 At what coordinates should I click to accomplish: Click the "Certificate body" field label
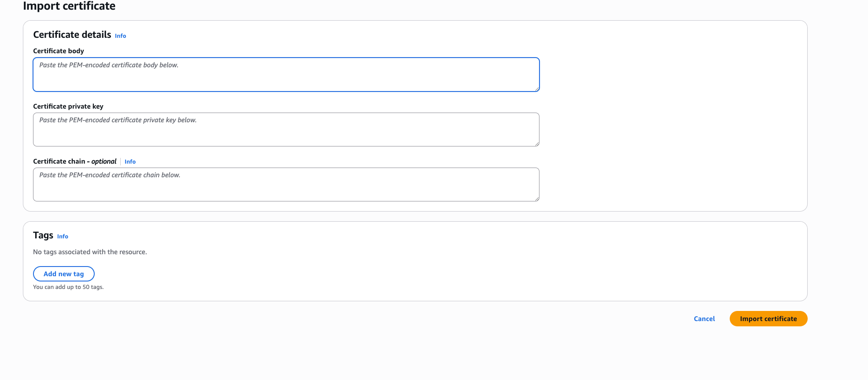click(59, 51)
